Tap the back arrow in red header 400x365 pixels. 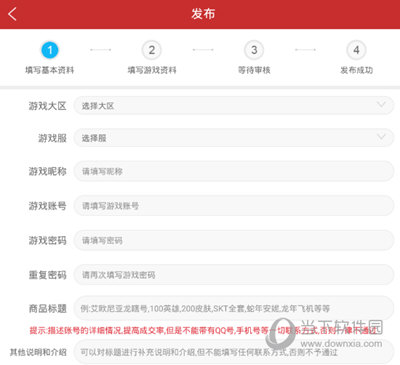click(x=12, y=14)
